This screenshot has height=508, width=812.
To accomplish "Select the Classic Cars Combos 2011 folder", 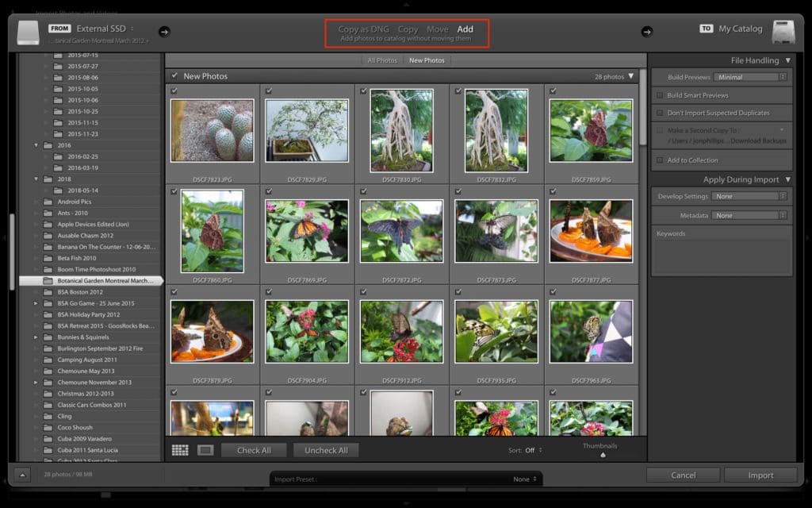I will [x=92, y=405].
